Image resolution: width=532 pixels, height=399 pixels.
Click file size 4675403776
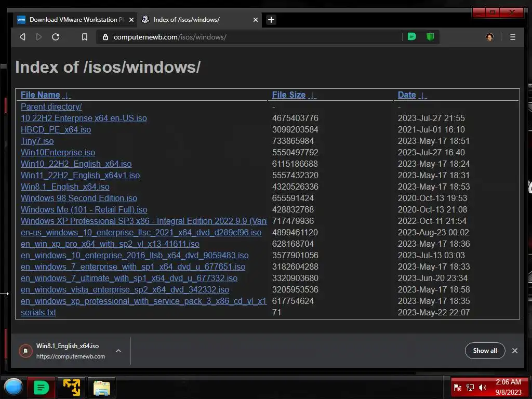tap(295, 118)
